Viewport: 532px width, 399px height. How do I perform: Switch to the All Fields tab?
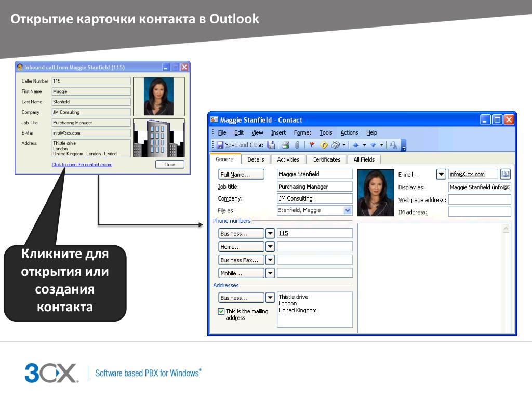point(364,159)
